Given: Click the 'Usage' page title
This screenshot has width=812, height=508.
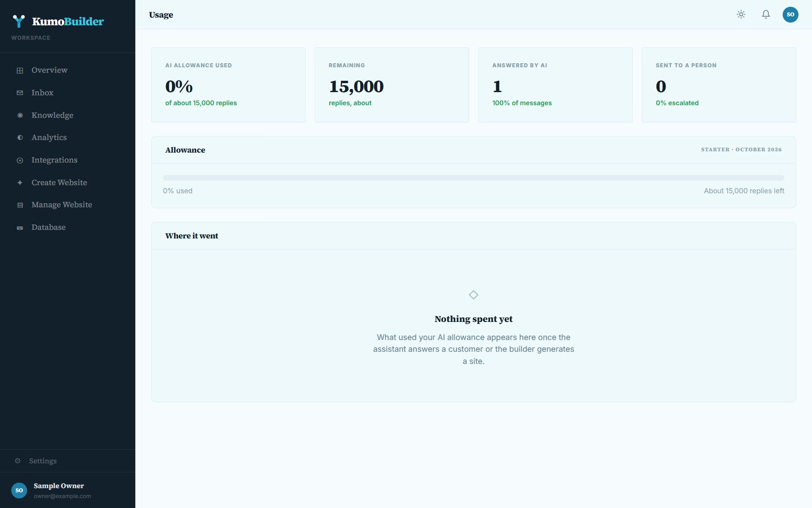Looking at the screenshot, I should 161,14.
